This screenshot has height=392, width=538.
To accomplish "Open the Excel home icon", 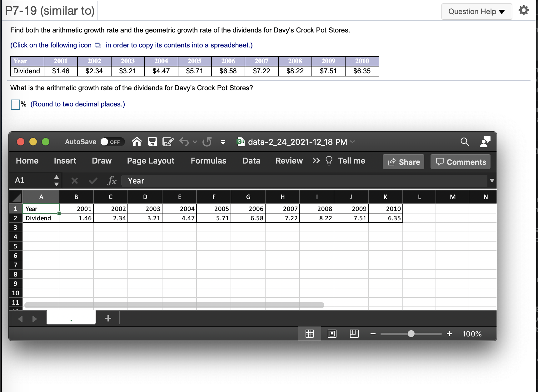I will (x=137, y=142).
